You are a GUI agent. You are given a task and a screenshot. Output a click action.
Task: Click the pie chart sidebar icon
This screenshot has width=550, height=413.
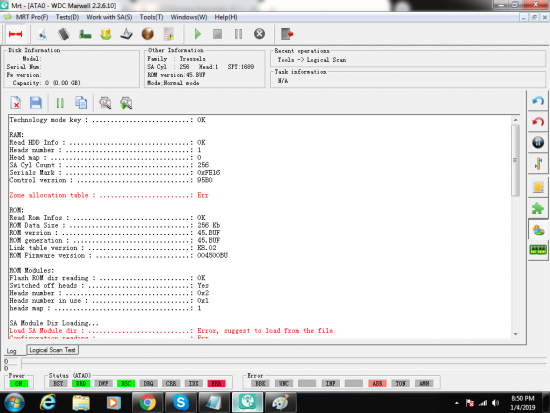tap(538, 231)
